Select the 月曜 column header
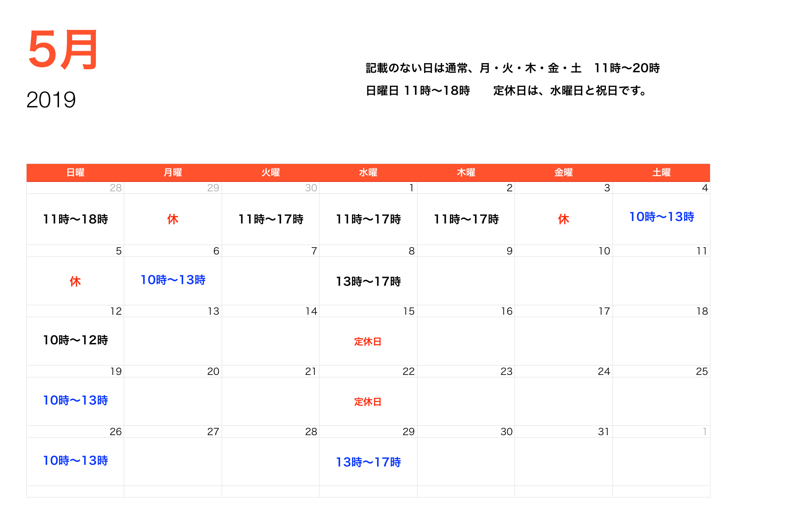812x529 pixels. 173,173
